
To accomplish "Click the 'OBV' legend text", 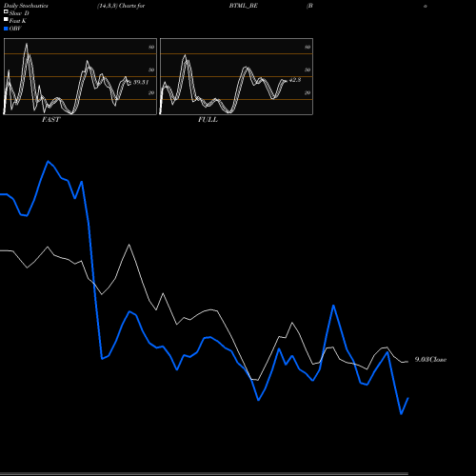I will pyautogui.click(x=15, y=29).
